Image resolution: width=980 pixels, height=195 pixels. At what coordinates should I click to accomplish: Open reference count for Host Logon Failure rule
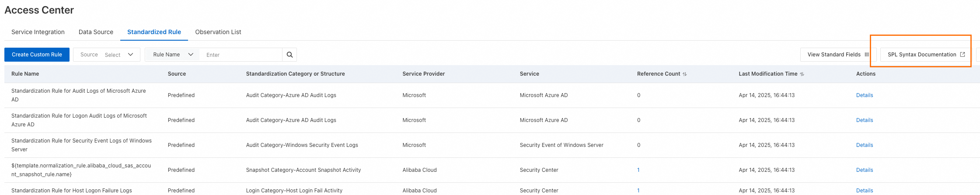(638, 191)
